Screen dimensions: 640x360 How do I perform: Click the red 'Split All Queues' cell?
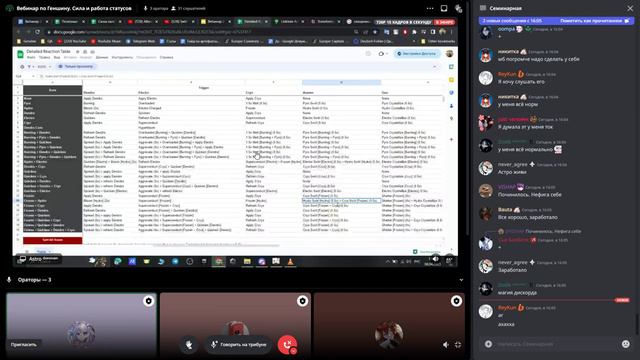[53, 240]
